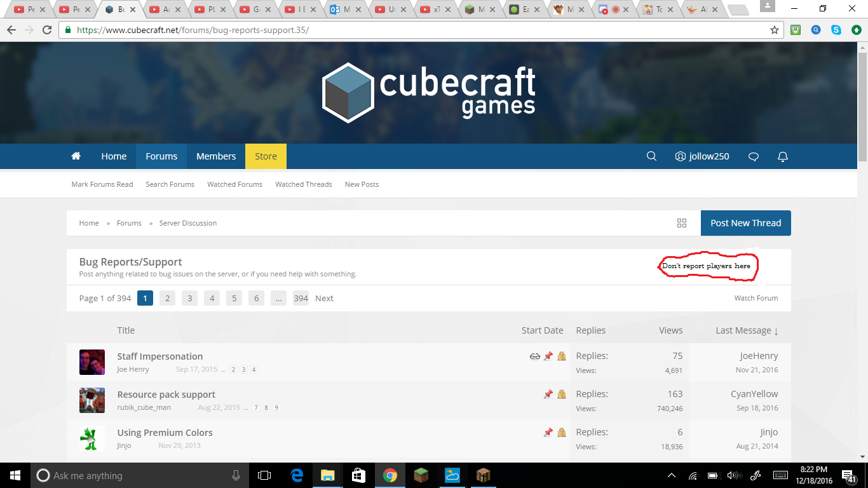
Task: Click Post New Thread button
Action: (746, 223)
